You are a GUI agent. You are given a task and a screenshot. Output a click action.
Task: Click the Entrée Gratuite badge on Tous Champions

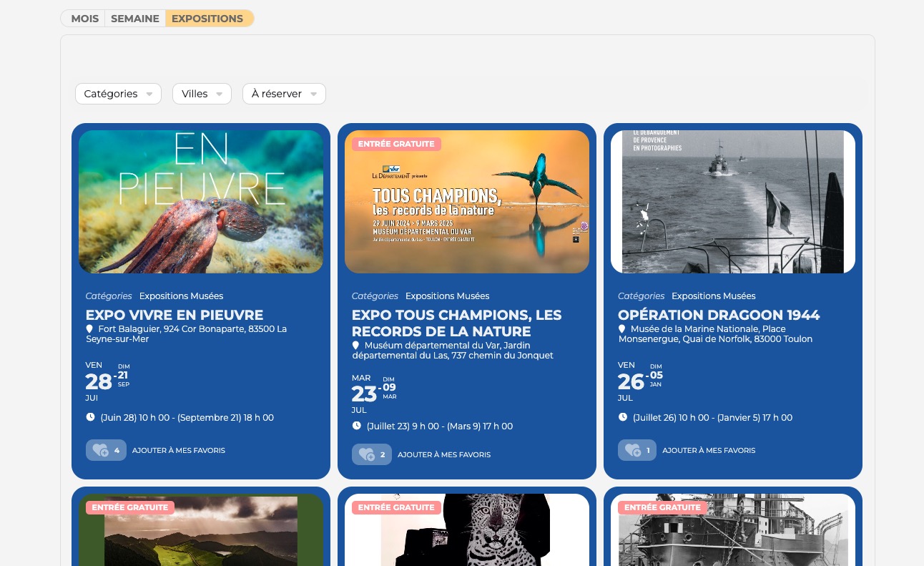pos(396,144)
